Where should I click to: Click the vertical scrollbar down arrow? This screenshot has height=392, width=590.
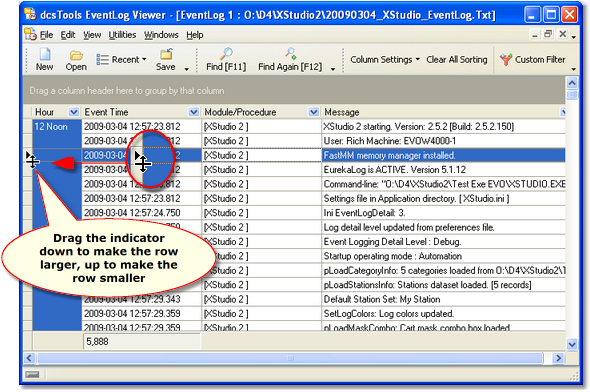572,344
